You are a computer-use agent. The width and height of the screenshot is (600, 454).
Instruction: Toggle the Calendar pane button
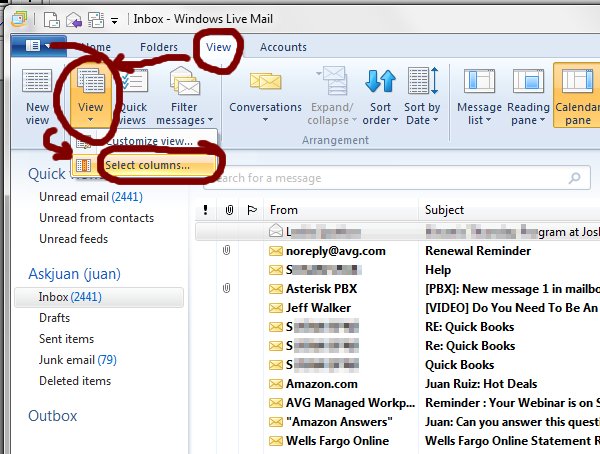pos(577,96)
